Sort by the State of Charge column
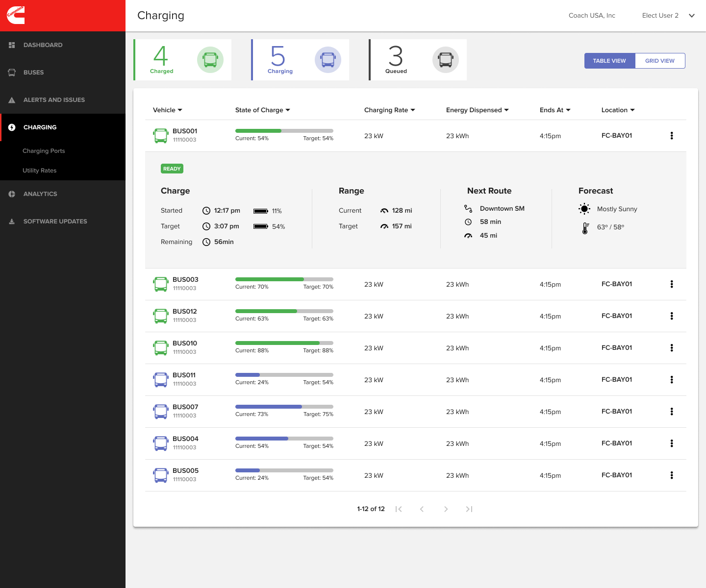Screen dimensions: 706x588 (x=263, y=110)
